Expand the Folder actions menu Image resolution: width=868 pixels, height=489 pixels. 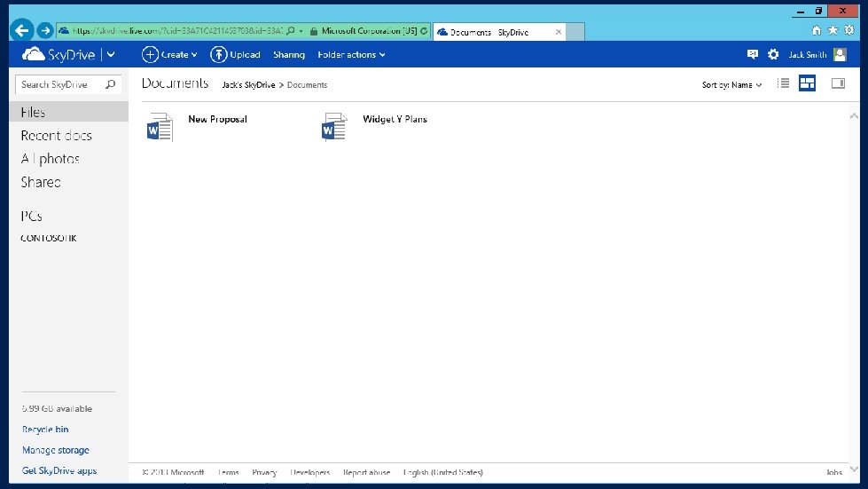click(351, 54)
